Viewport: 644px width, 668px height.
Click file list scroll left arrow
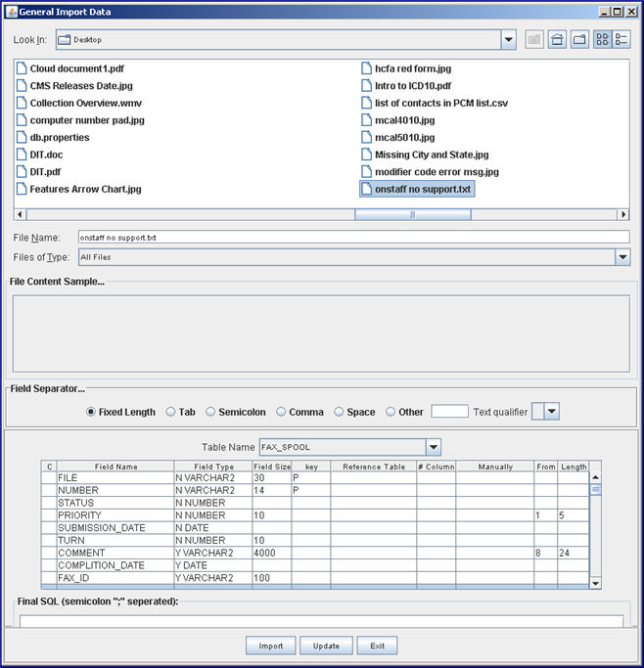click(20, 214)
